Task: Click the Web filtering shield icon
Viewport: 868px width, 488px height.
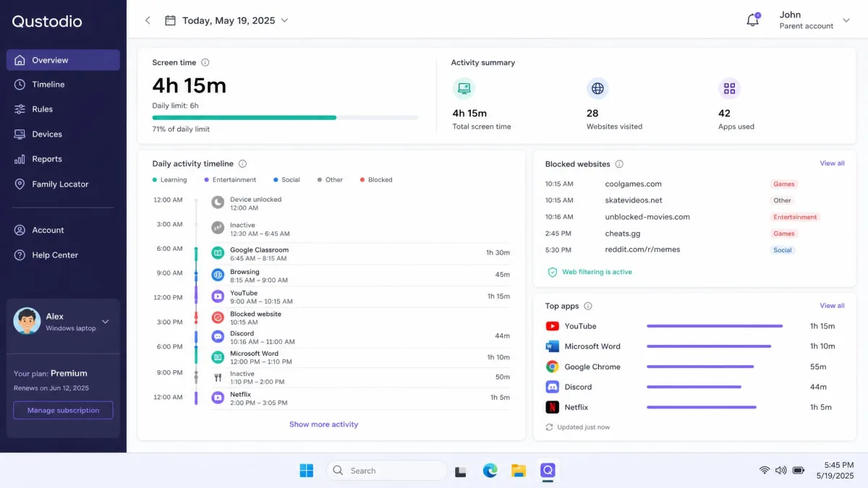Action: (x=553, y=272)
